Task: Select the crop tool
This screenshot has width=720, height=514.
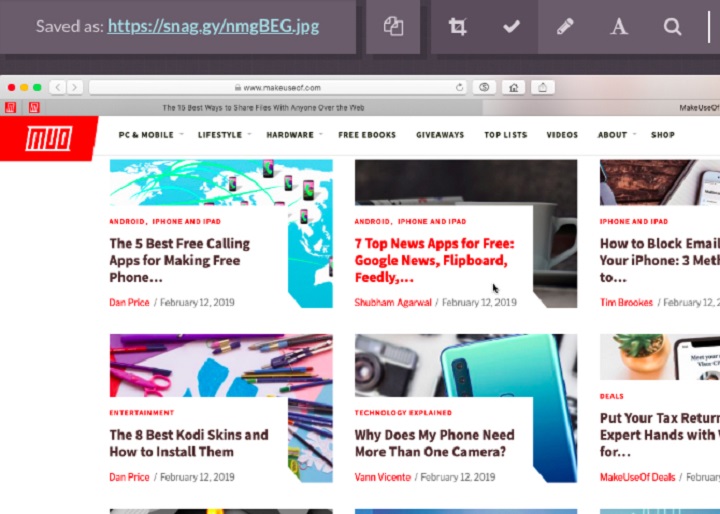Action: [x=458, y=27]
